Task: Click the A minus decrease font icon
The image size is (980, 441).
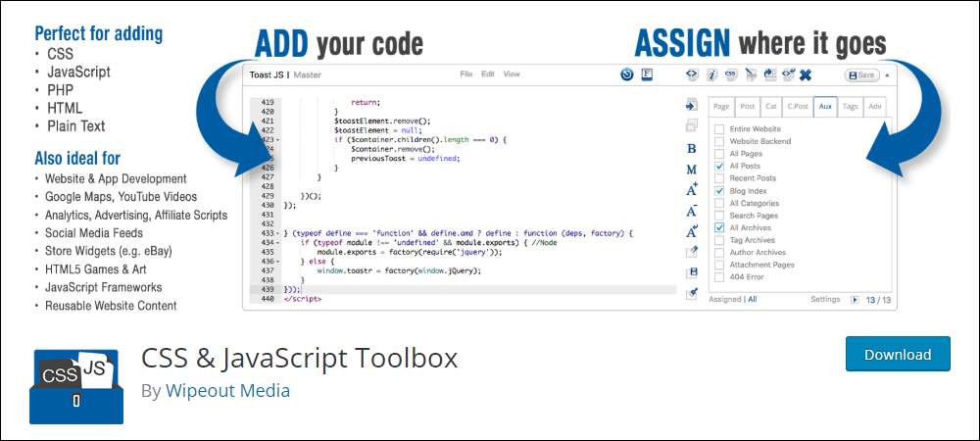Action: (691, 211)
